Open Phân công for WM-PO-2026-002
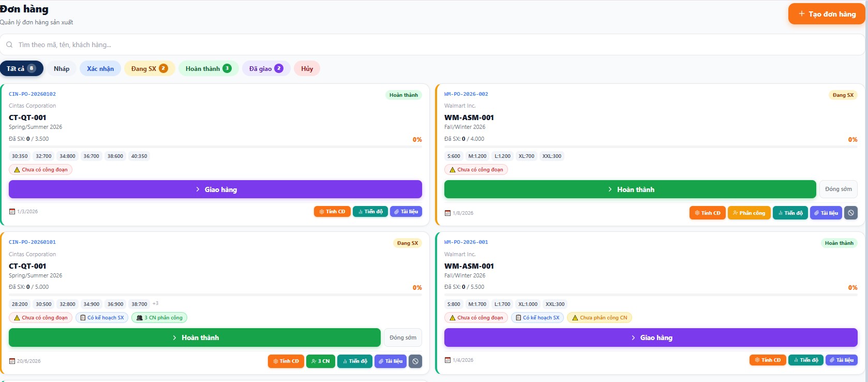The image size is (868, 382). [749, 213]
